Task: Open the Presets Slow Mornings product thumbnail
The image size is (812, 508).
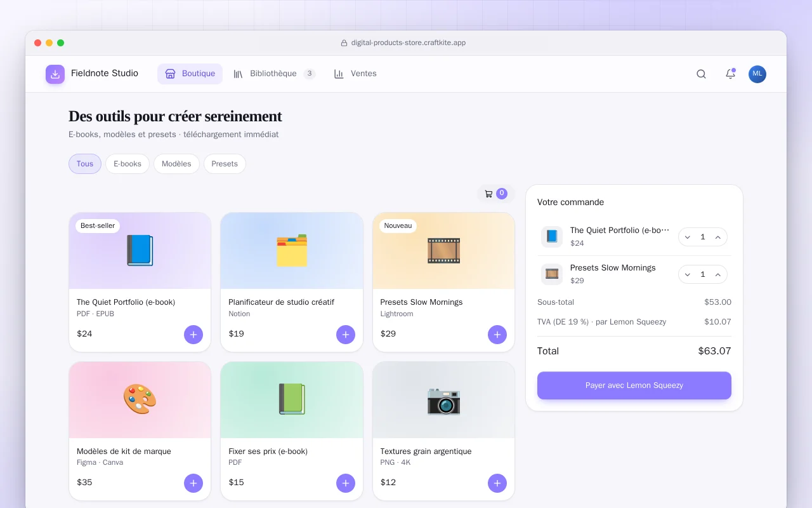Action: coord(443,251)
